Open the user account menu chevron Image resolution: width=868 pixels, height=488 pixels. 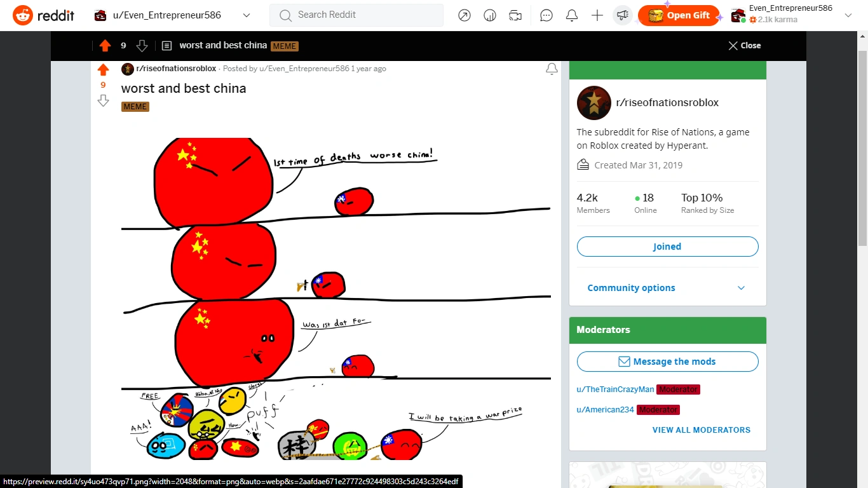pyautogui.click(x=848, y=15)
